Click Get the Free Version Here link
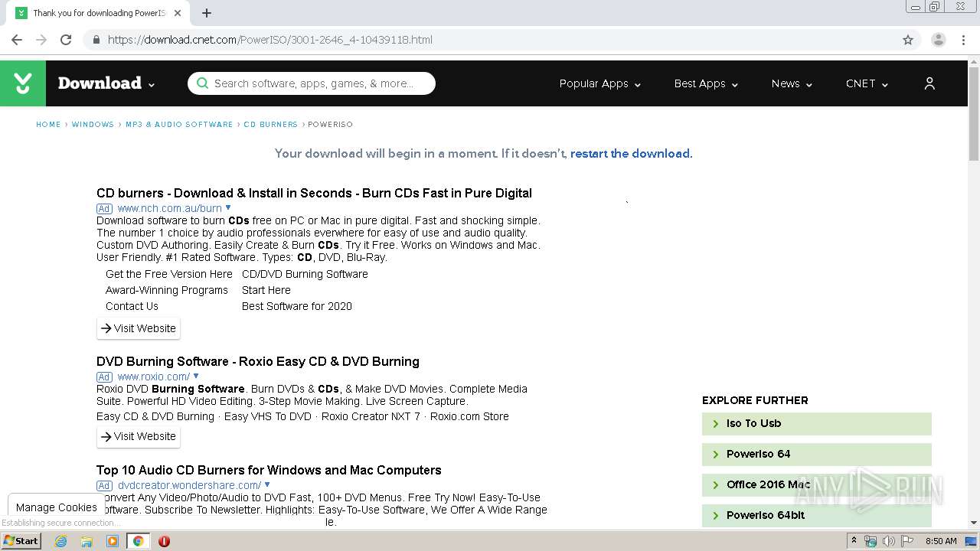 click(x=169, y=274)
